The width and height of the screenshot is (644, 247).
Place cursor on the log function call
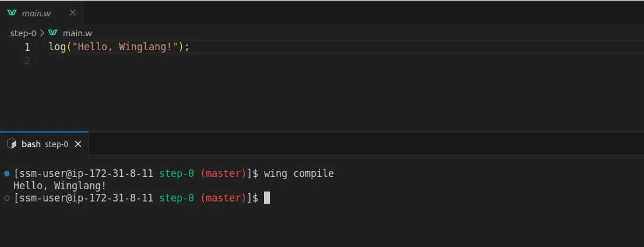[x=57, y=47]
